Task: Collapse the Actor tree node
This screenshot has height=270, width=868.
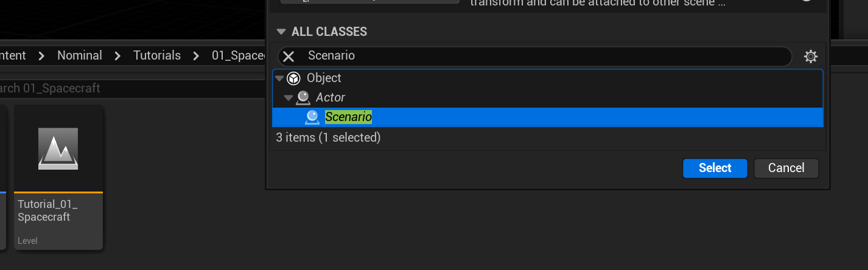Action: (289, 98)
